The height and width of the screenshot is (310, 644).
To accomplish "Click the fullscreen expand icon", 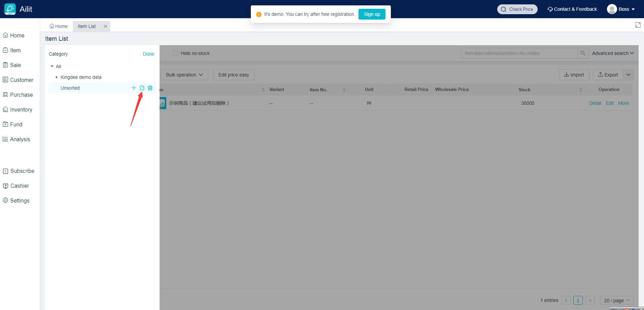I will point(638,25).
